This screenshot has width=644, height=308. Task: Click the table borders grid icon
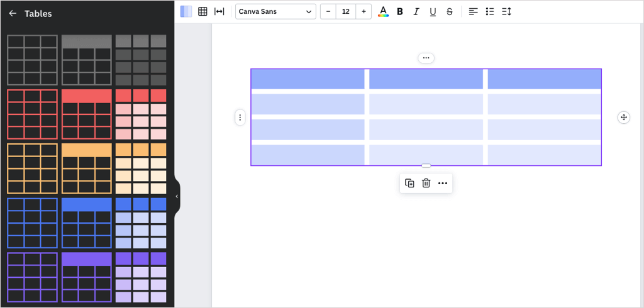203,11
